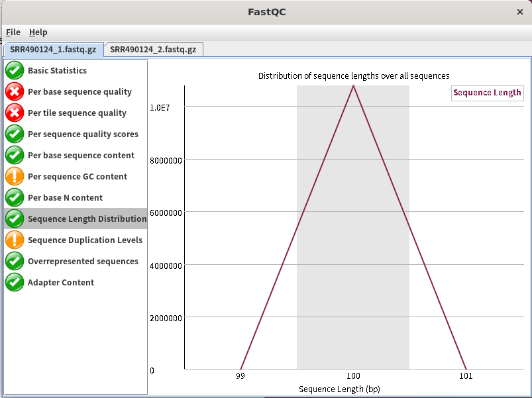Click the Sequence Length (bp) axis title
The height and width of the screenshot is (398, 532).
click(x=339, y=389)
